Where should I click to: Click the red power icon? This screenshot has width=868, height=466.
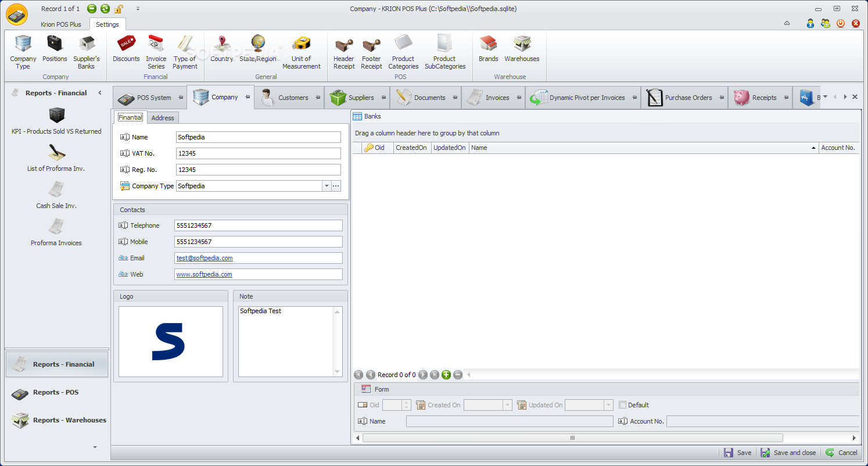[x=841, y=24]
